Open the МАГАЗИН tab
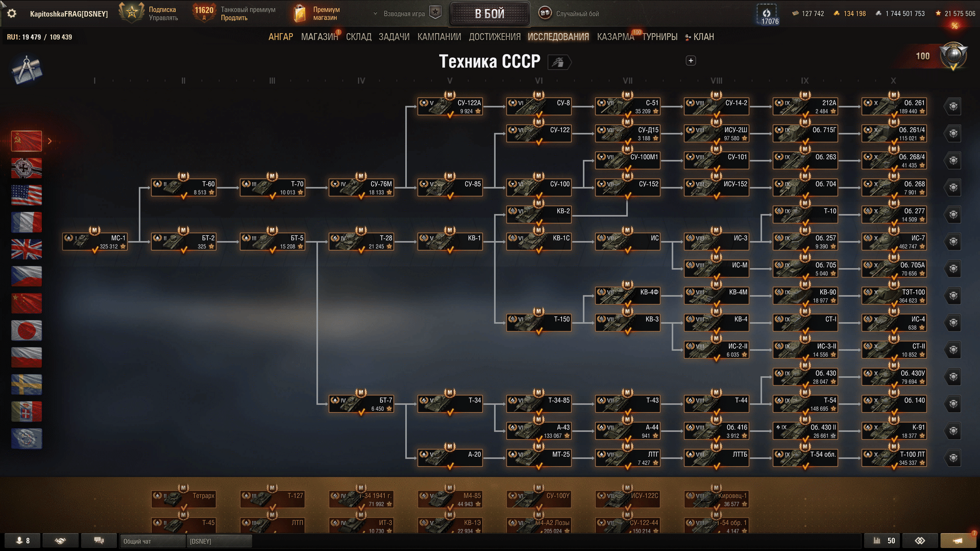Image resolution: width=980 pixels, height=551 pixels. [x=320, y=37]
